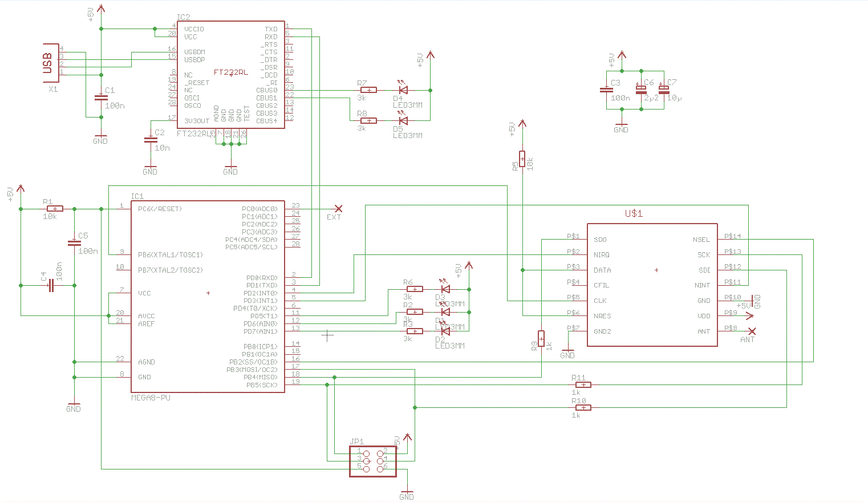
Task: Select resistor R6 symbol
Action: click(415, 289)
